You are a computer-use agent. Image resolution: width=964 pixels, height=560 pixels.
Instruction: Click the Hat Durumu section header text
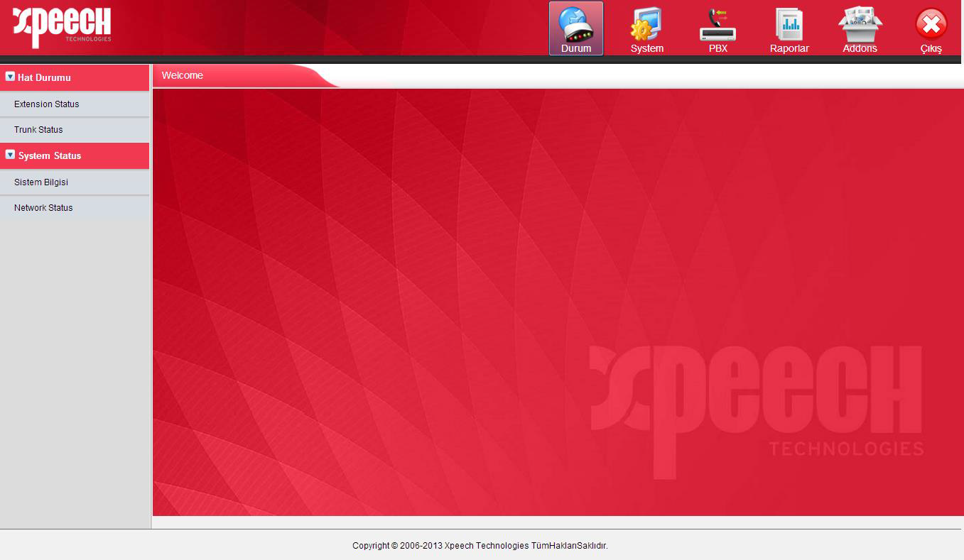tap(44, 78)
